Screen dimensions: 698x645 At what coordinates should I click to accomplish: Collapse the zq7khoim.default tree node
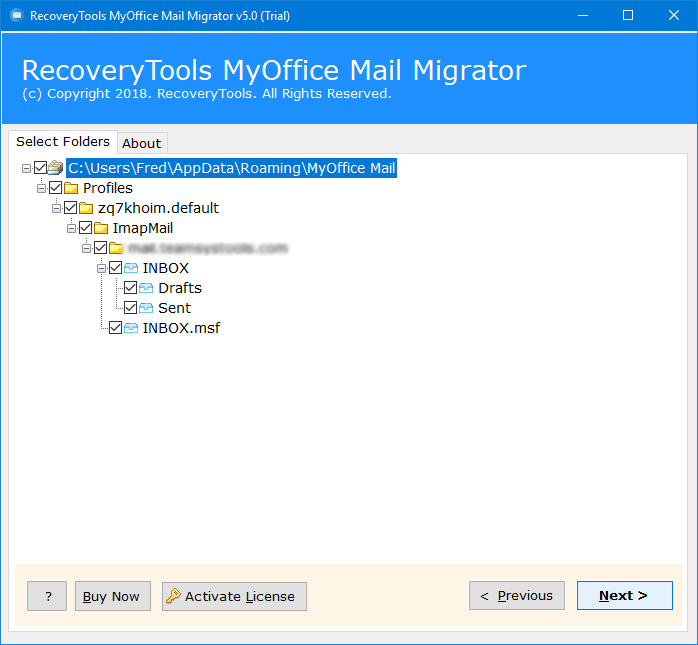57,208
